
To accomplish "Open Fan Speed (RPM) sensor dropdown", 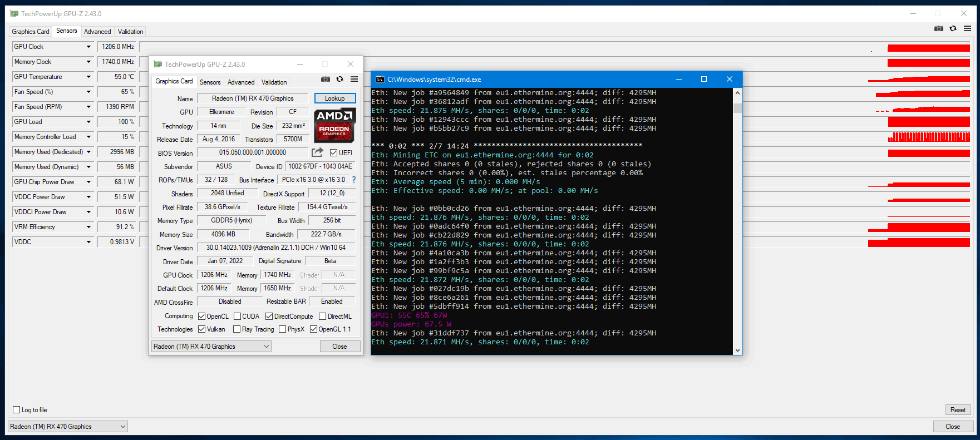I will pyautogui.click(x=88, y=107).
